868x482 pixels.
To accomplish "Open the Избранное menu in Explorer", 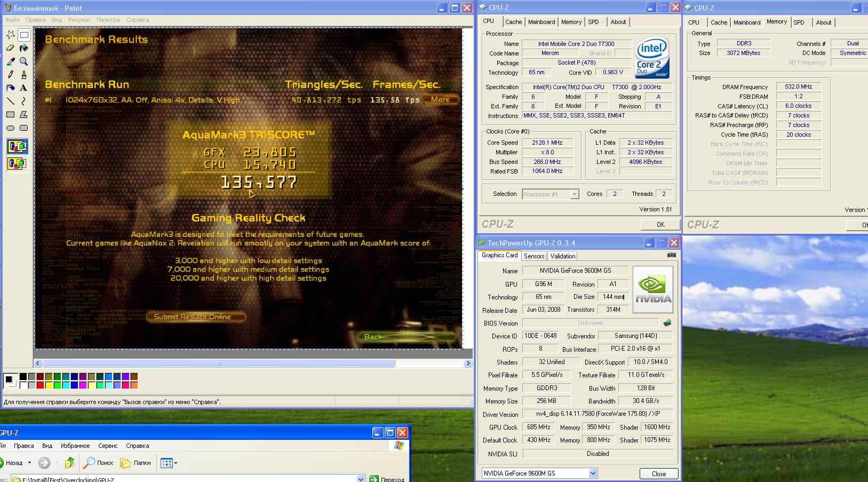I will coord(75,446).
